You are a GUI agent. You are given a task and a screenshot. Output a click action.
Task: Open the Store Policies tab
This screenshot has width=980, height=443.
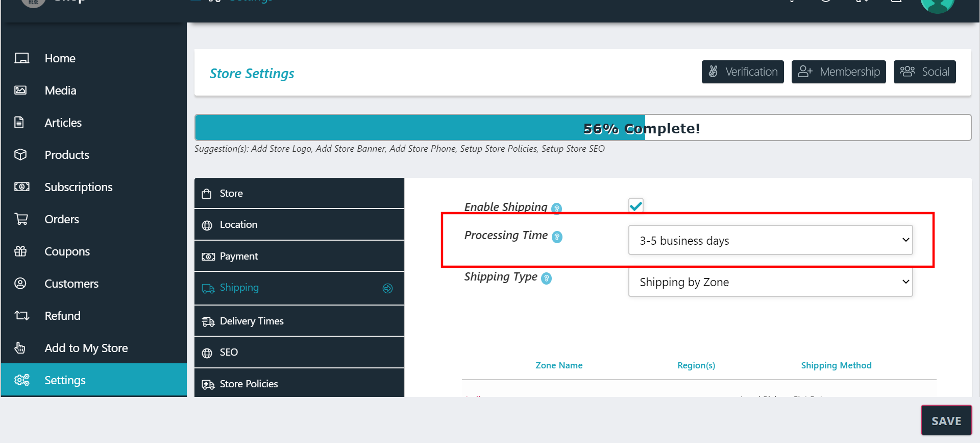299,383
